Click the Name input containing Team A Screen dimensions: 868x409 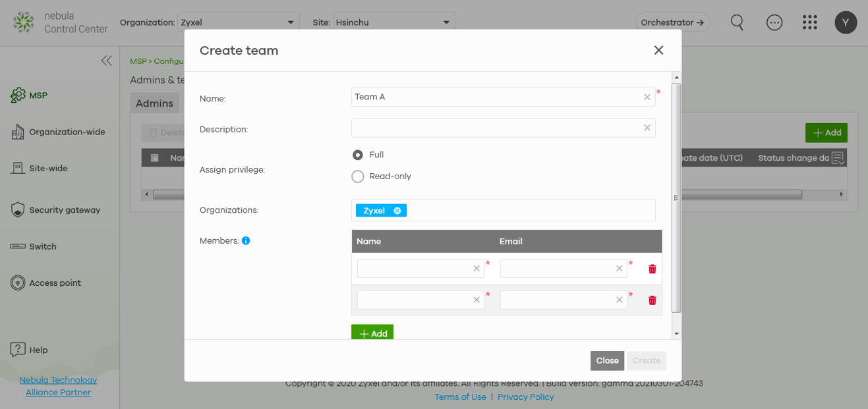504,97
